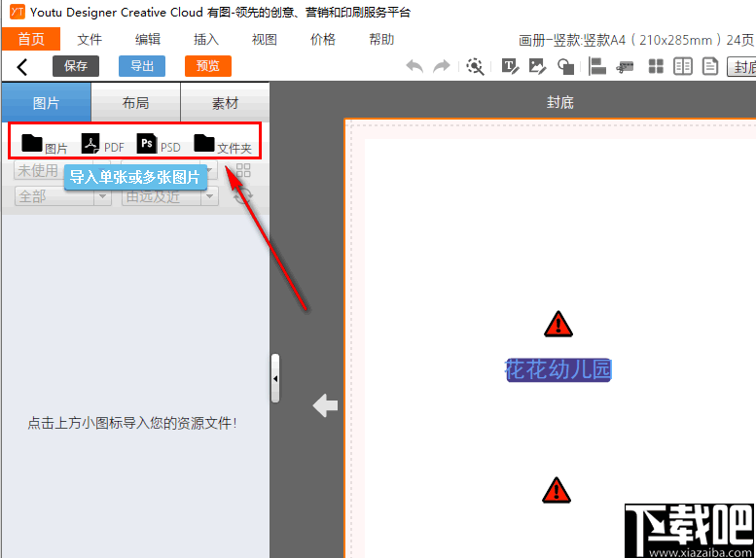
Task: Select the shapes tool icon
Action: [565, 66]
